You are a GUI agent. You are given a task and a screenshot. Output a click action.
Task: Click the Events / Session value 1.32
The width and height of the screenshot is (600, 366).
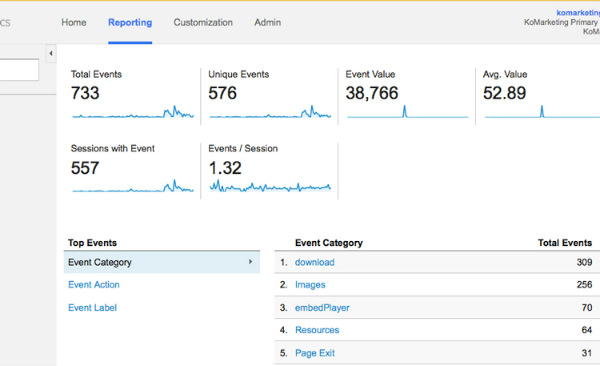click(x=225, y=168)
